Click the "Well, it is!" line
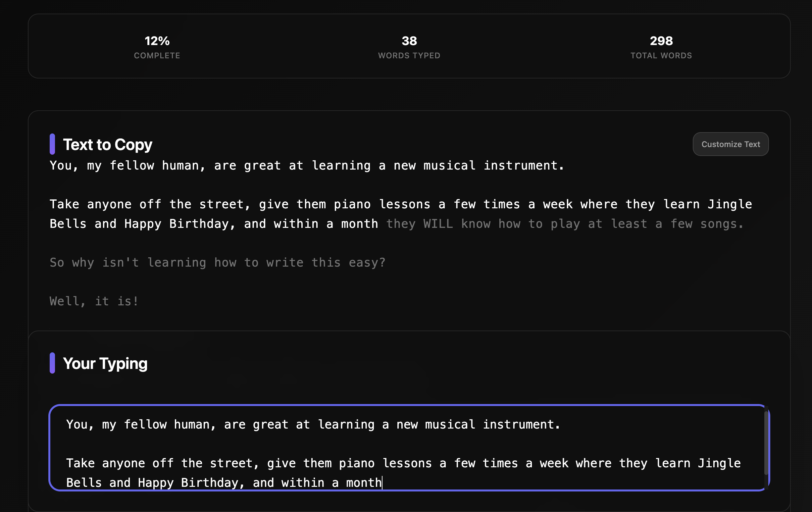 [x=94, y=301]
